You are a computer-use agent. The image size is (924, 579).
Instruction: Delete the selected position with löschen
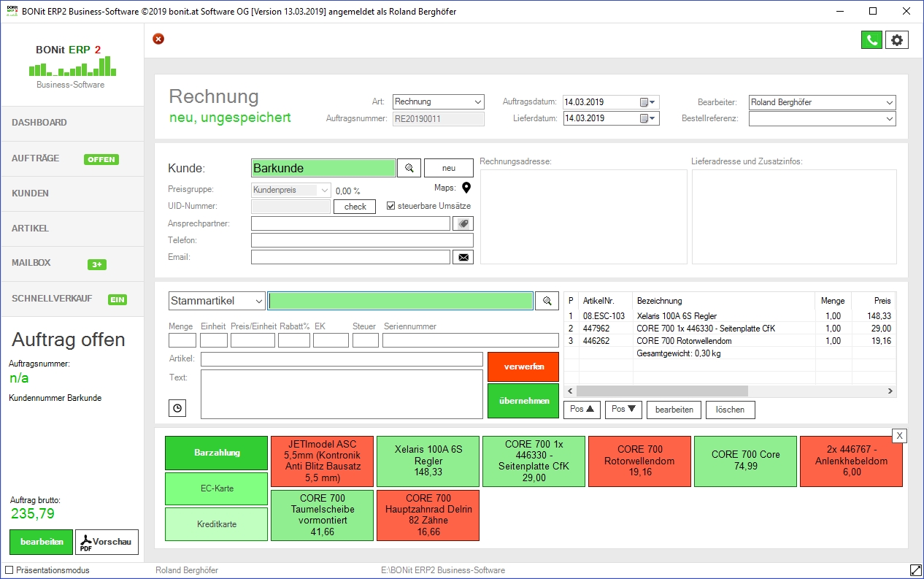[x=731, y=410]
